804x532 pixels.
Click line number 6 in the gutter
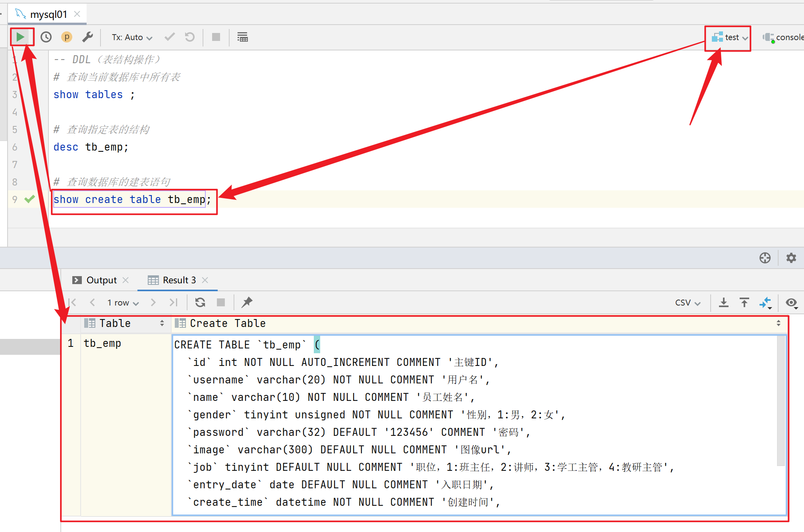point(15,147)
